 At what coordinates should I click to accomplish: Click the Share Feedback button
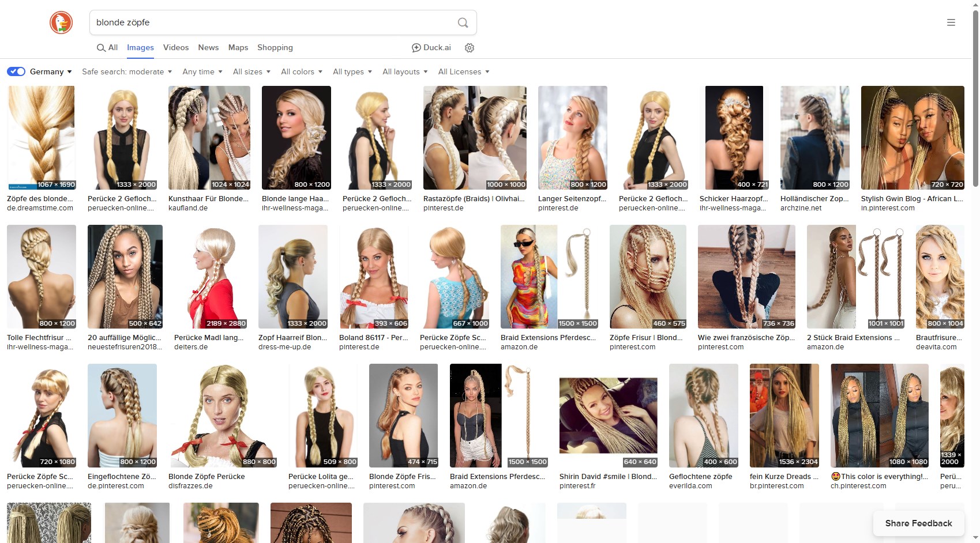pyautogui.click(x=918, y=523)
